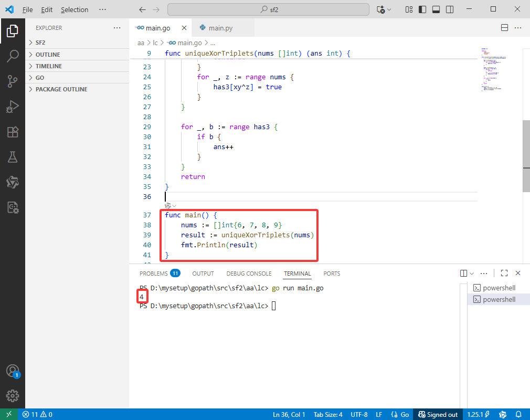
Task: Click the LF end-of-line indicator
Action: (x=379, y=414)
